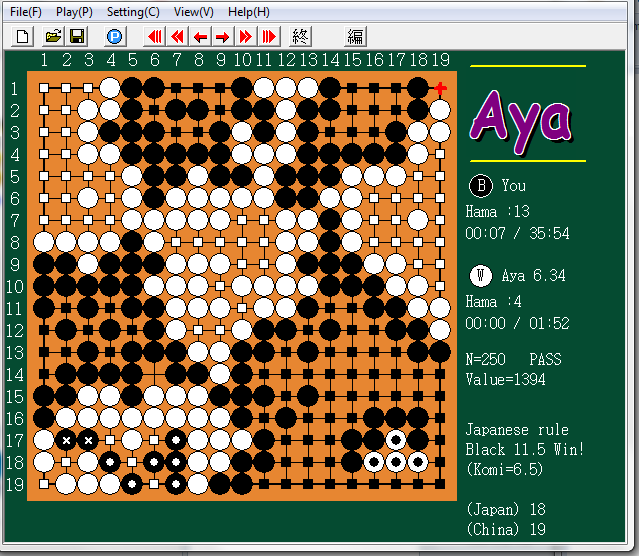Open the Setting(C) menu
This screenshot has height=556, width=639.
point(133,12)
